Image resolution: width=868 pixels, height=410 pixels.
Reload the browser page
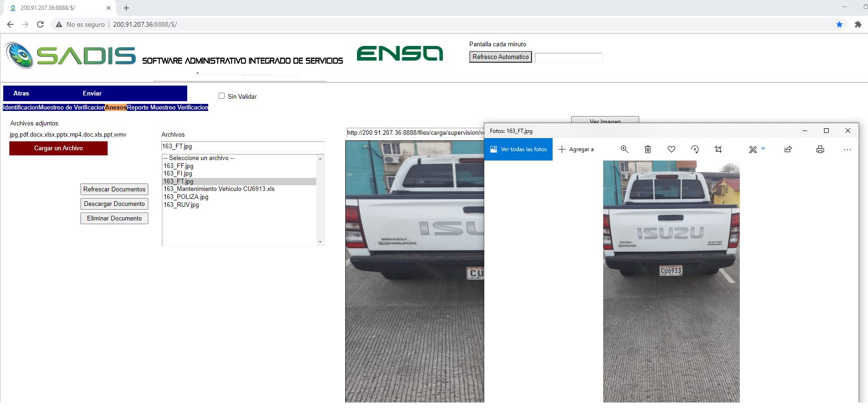pos(40,24)
